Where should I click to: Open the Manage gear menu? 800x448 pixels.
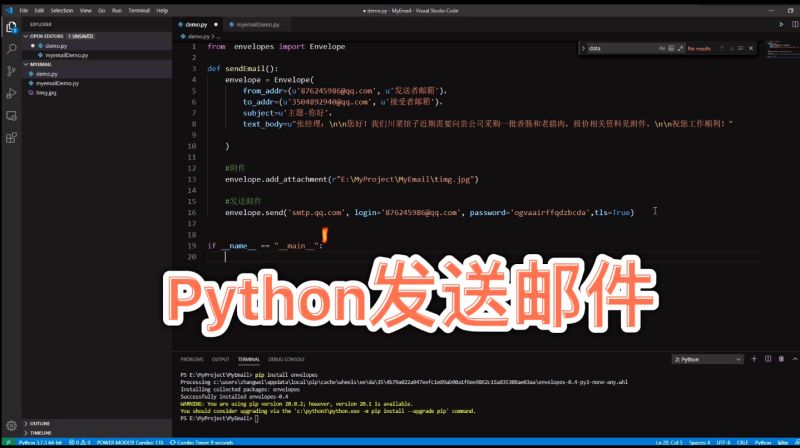(x=11, y=425)
